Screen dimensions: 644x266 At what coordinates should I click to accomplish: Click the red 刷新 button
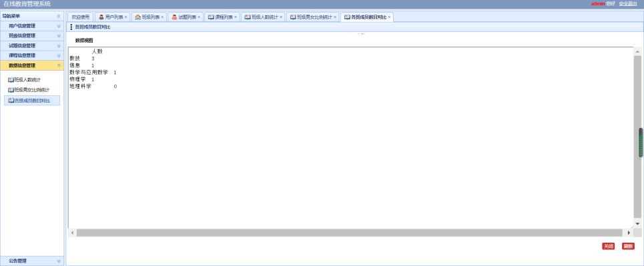628,246
